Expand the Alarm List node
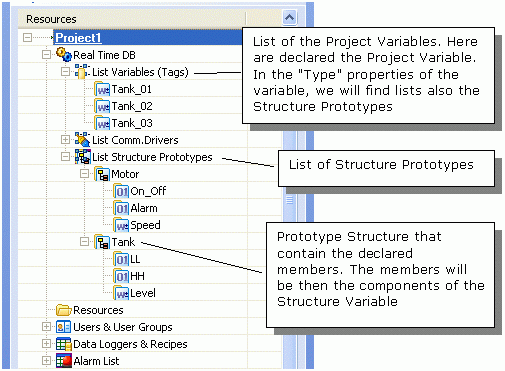 47,360
